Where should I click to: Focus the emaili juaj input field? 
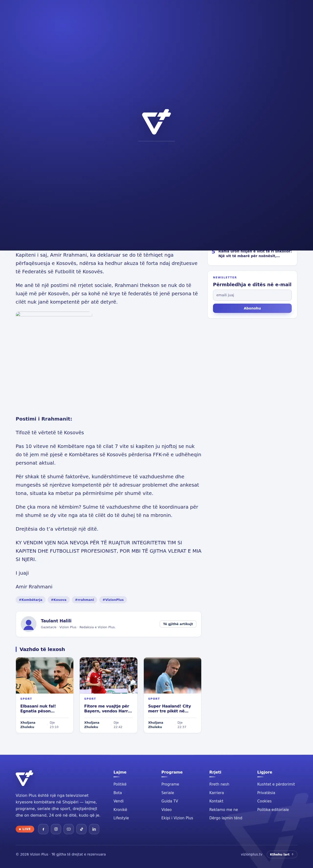(x=252, y=295)
